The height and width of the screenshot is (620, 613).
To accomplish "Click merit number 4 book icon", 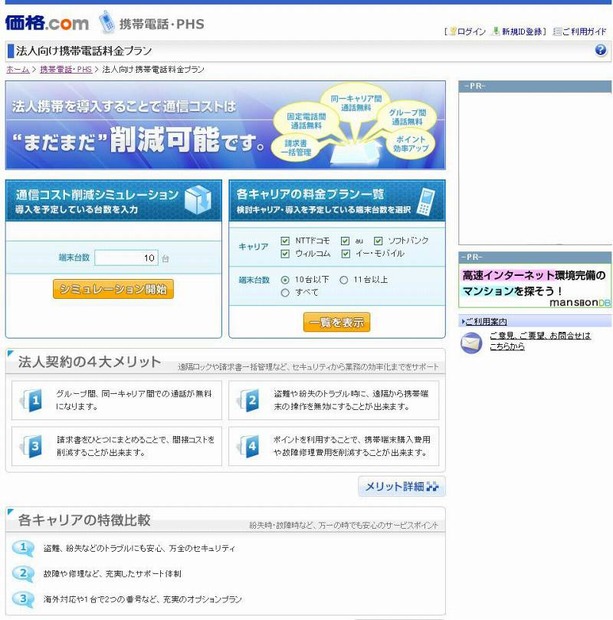I will (x=248, y=446).
